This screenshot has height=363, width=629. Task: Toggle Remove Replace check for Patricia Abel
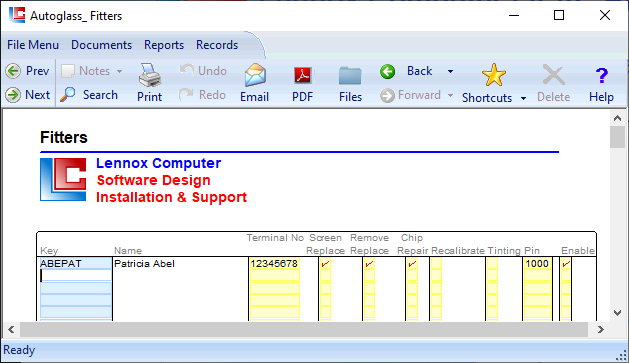click(369, 264)
